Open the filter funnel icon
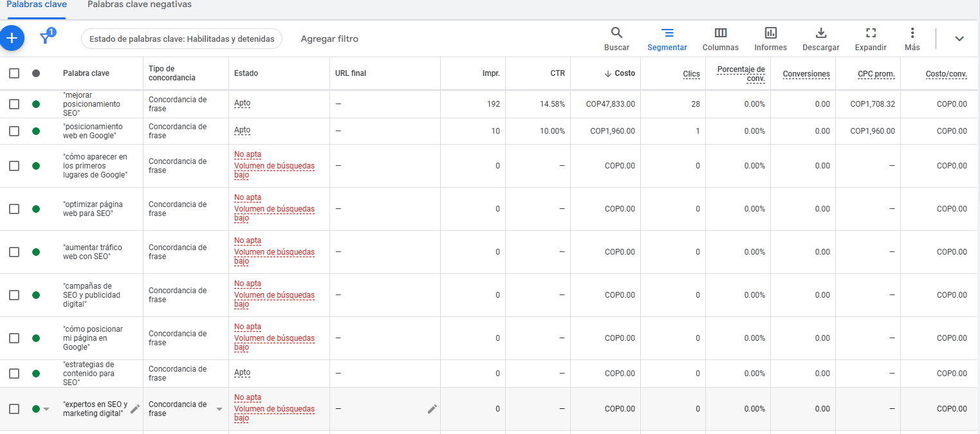 pyautogui.click(x=46, y=38)
